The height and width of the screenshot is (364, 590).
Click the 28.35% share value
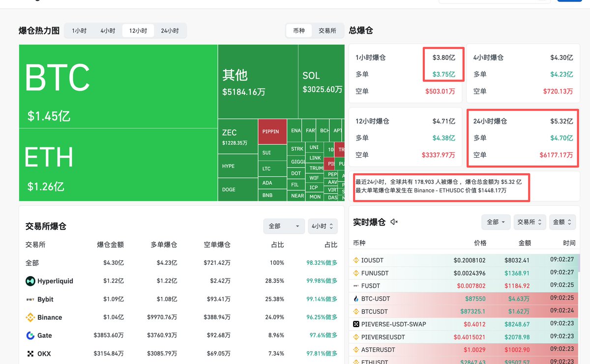pos(274,281)
